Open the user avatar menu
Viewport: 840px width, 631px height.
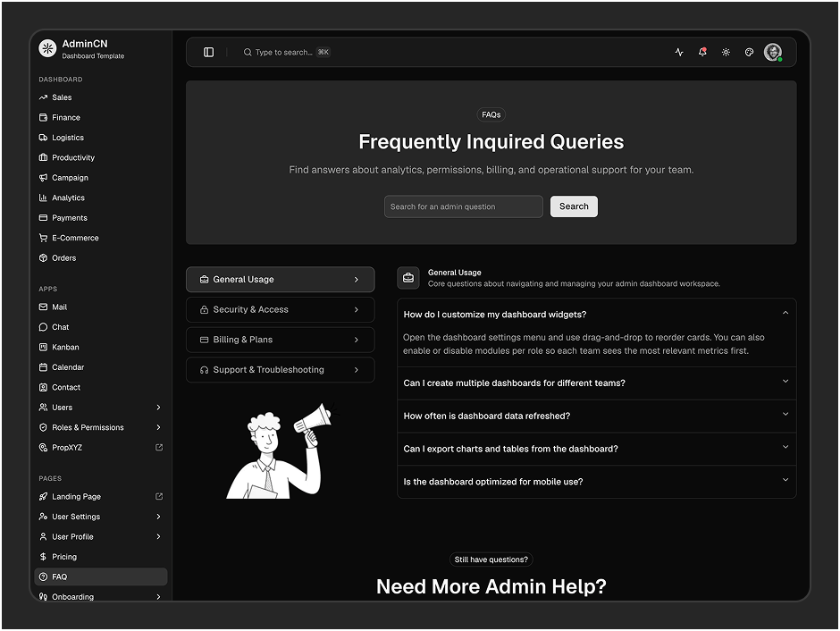pos(772,52)
